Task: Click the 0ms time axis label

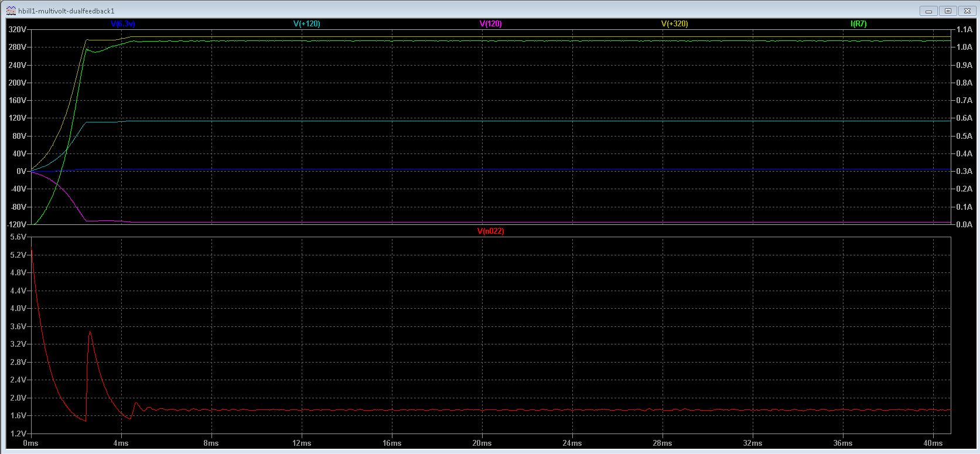Action: pos(30,443)
